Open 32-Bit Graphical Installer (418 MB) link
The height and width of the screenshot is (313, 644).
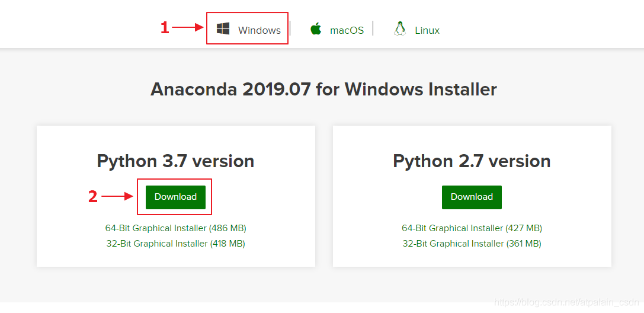click(176, 244)
